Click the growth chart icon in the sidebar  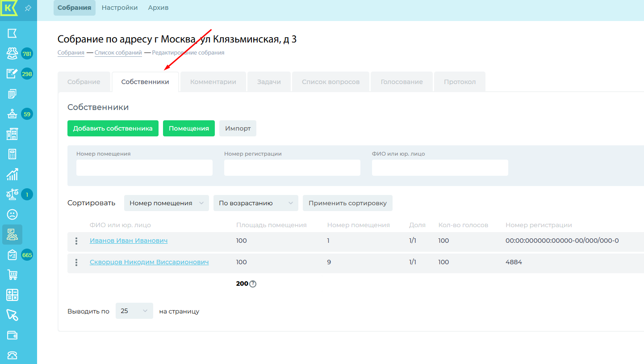[x=12, y=174]
